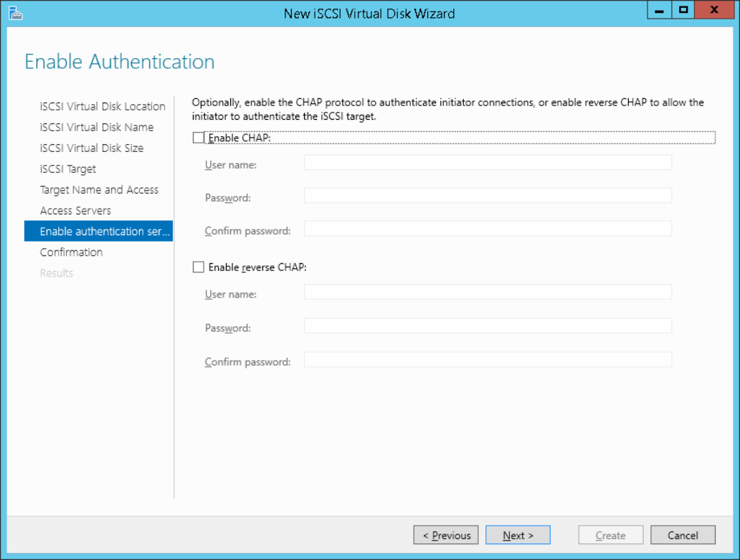740x560 pixels.
Task: Click the CHAP Confirm password field
Action: click(x=488, y=229)
